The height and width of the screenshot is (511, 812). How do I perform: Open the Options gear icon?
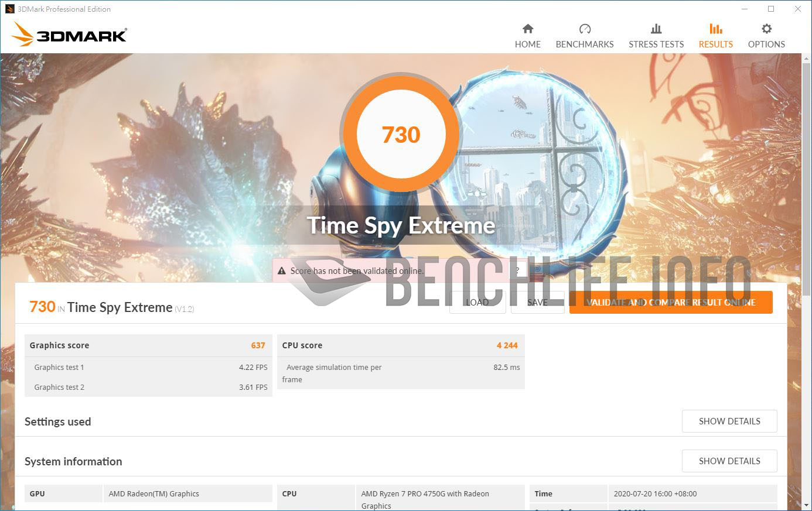pyautogui.click(x=766, y=29)
